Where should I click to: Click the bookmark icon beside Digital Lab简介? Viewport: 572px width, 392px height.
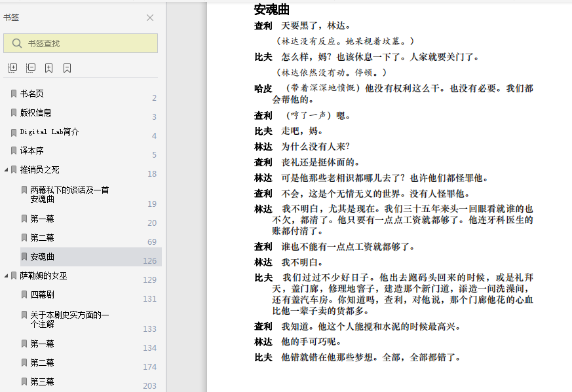(14, 132)
